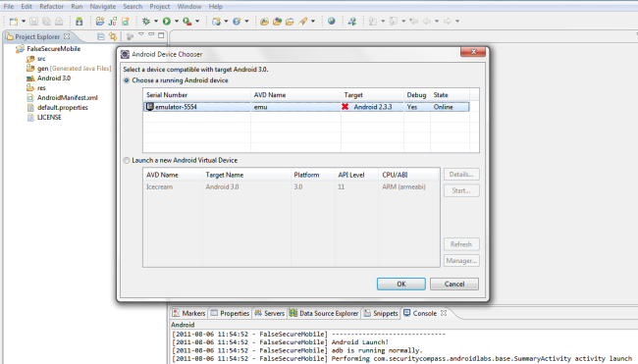
Task: Click the New Android XML File icon
Action: 126,22
